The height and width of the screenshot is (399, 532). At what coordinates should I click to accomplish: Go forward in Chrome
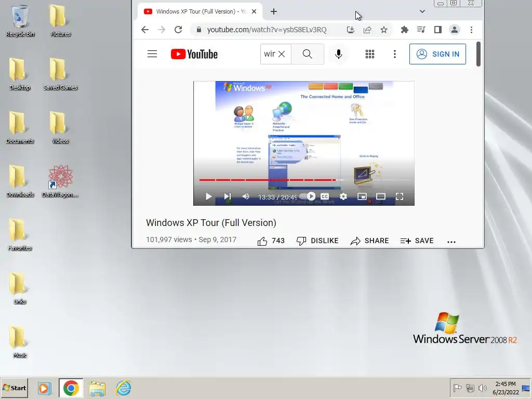(162, 30)
